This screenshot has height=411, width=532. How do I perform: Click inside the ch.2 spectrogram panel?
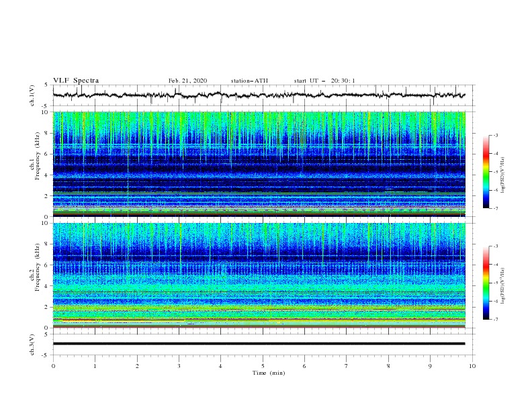259,275
